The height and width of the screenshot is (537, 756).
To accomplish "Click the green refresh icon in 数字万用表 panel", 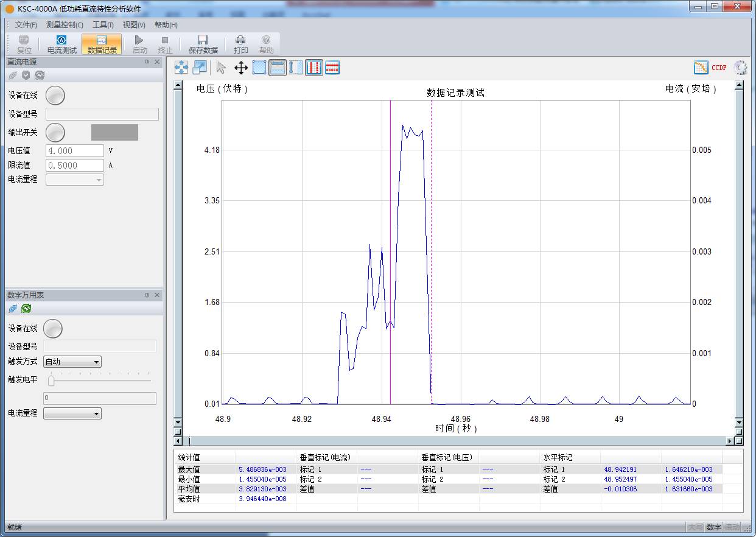I will 26,309.
